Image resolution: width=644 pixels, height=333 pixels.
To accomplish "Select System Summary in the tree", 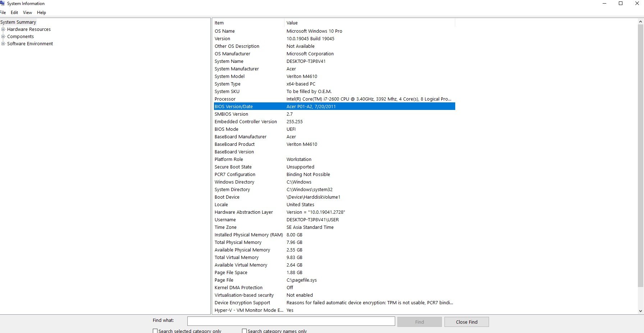I will [18, 22].
